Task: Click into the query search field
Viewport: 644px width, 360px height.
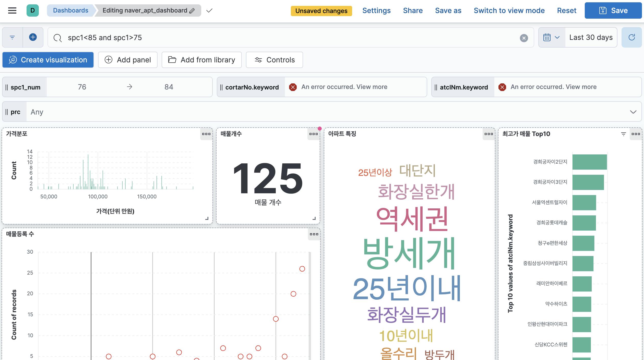Action: (281, 38)
